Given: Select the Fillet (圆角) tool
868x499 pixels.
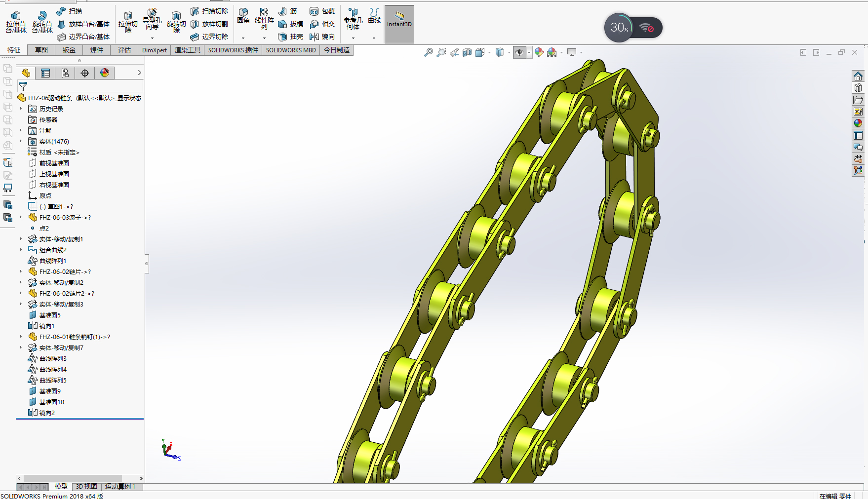Looking at the screenshot, I should (243, 16).
